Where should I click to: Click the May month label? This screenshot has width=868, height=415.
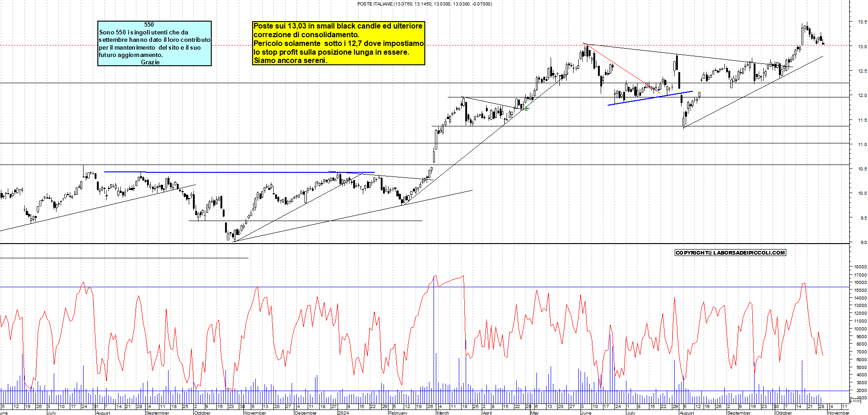pos(534,413)
